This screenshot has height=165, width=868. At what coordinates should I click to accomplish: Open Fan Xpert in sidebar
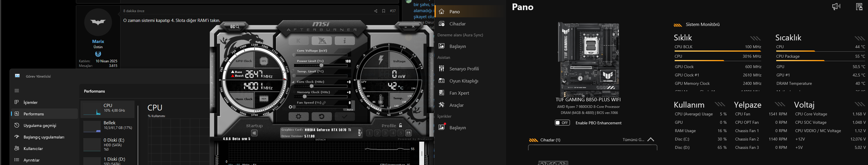pos(470,93)
